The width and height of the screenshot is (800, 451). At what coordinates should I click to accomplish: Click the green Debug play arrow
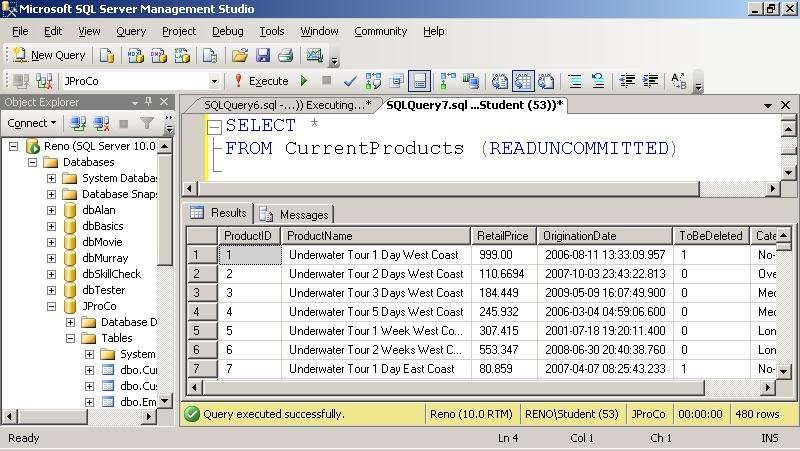(304, 81)
